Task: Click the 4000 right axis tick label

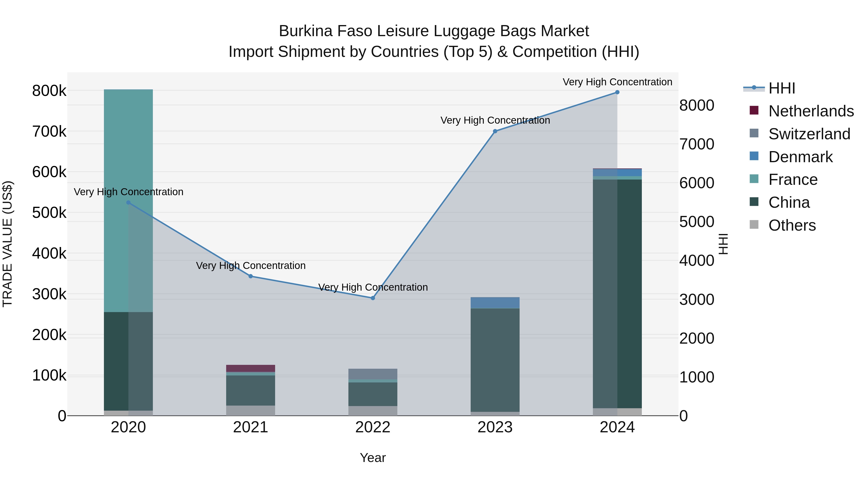Action: coord(697,261)
